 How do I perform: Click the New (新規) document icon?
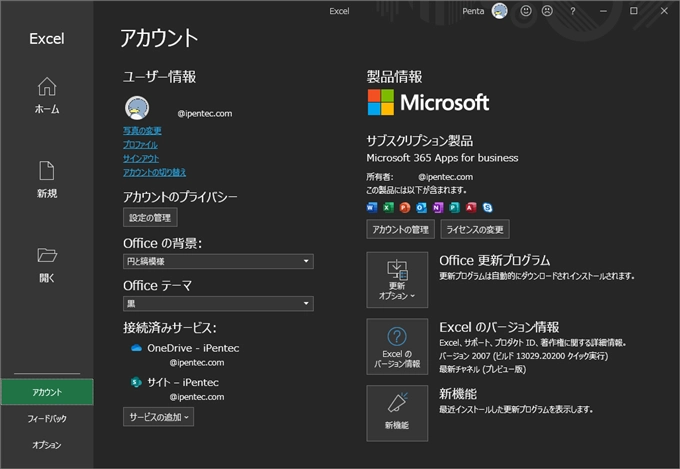47,171
